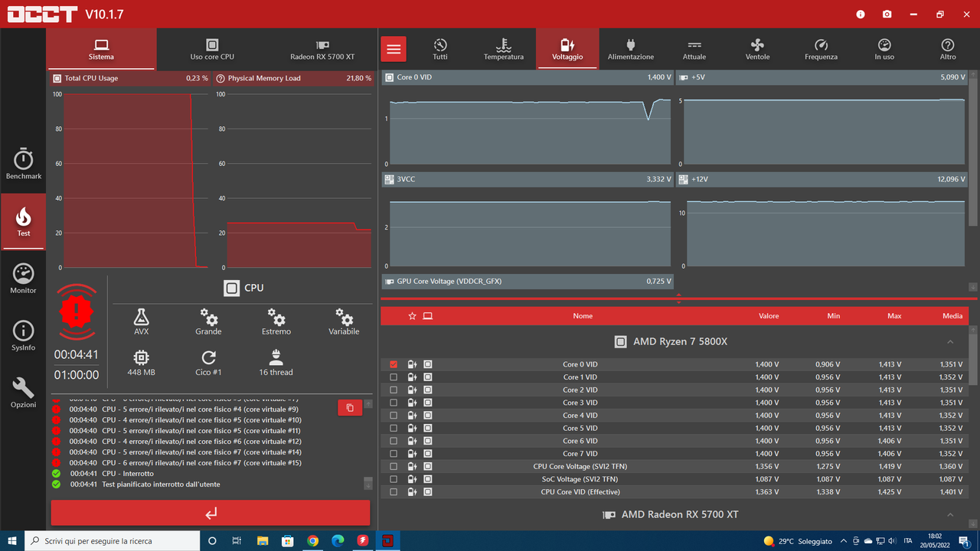Switch to the Sistema tab
The width and height of the screenshot is (980, 551).
(101, 50)
